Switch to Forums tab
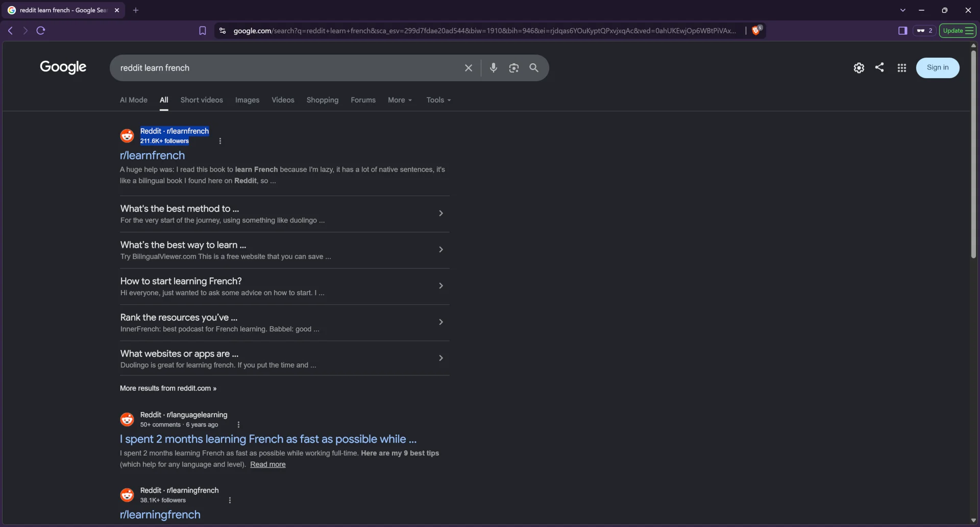Viewport: 980px width, 527px height. pos(363,100)
